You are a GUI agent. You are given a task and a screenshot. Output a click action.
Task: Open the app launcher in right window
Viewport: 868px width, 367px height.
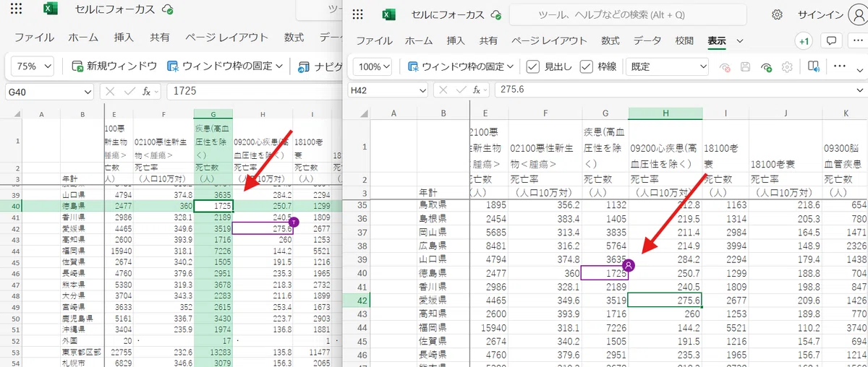pyautogui.click(x=358, y=14)
